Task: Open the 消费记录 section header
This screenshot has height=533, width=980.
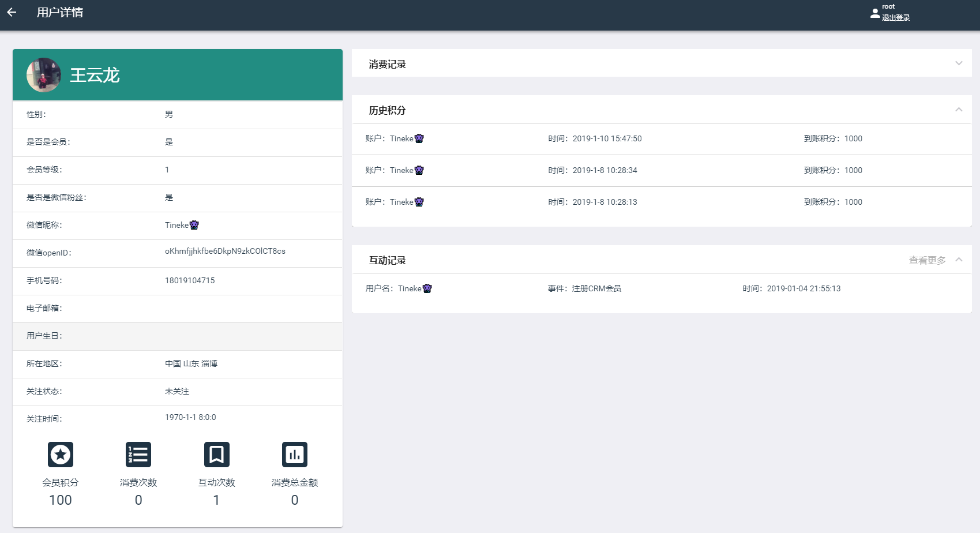Action: click(388, 64)
